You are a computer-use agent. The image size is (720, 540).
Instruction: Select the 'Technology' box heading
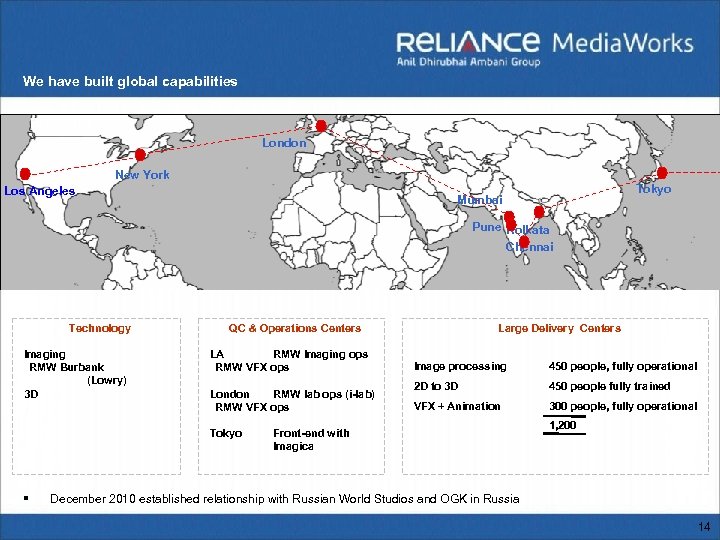coord(100,328)
